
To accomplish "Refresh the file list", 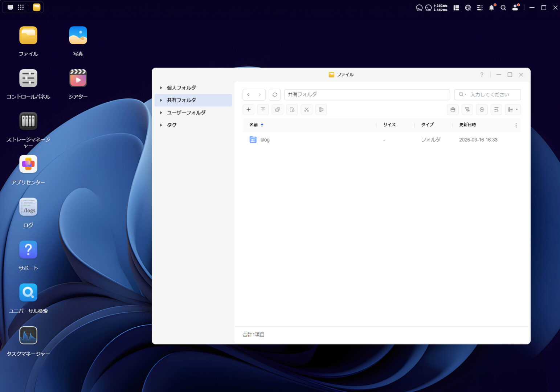I will 275,95.
